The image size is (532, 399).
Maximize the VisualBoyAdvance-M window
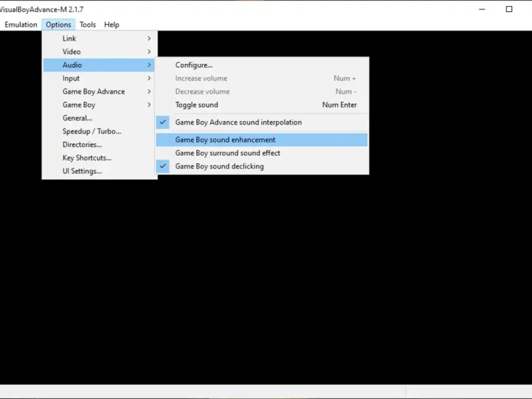click(x=509, y=9)
